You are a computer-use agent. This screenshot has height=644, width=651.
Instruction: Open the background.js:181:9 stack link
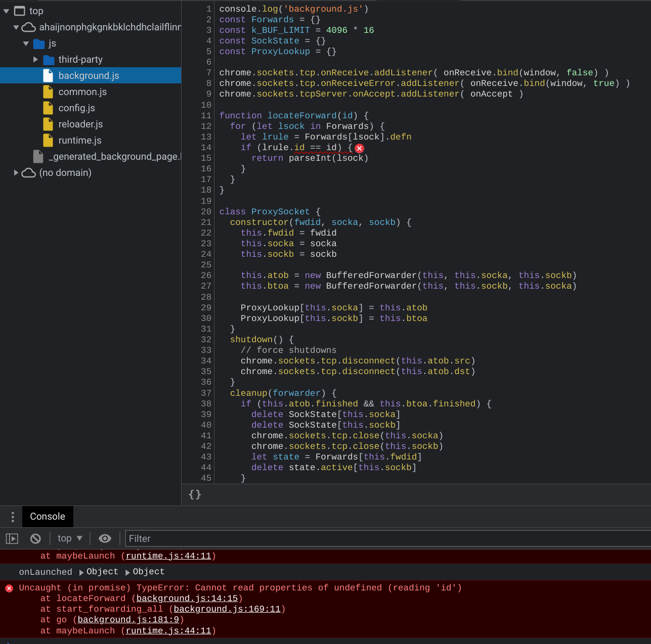point(128,620)
